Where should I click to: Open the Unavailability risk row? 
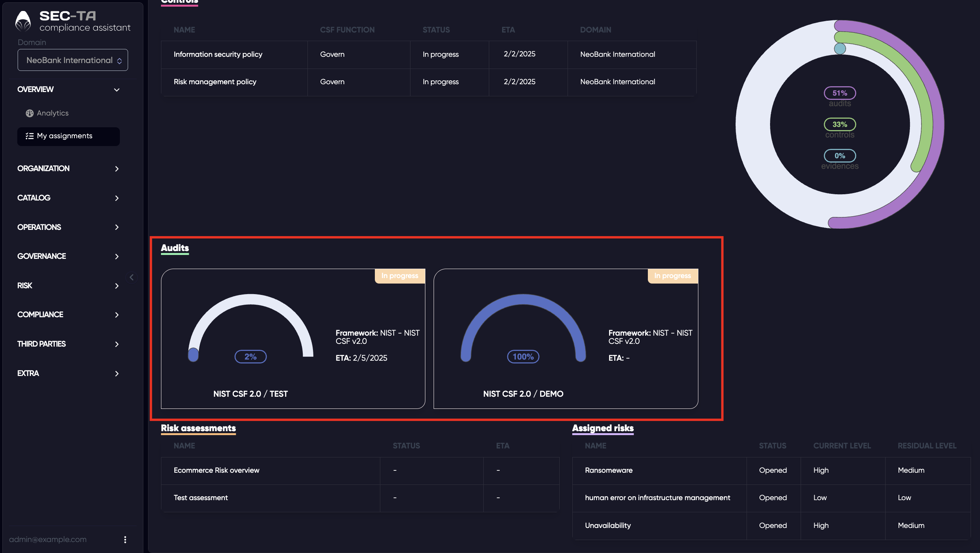771,526
